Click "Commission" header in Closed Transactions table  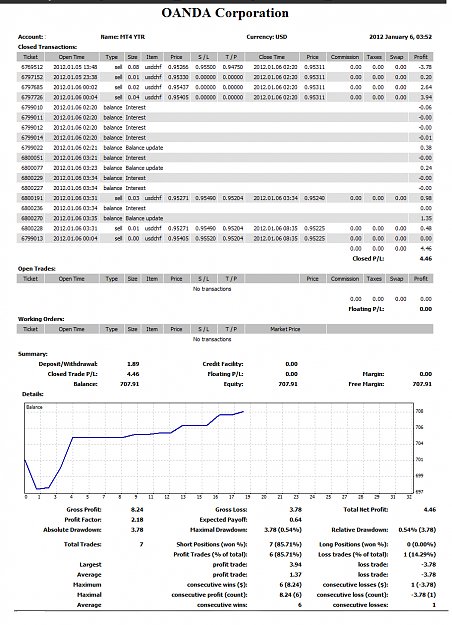[x=345, y=57]
